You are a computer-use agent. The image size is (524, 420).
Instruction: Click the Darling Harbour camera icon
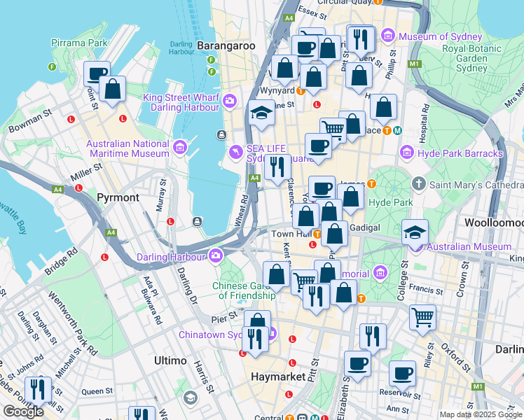(x=216, y=255)
